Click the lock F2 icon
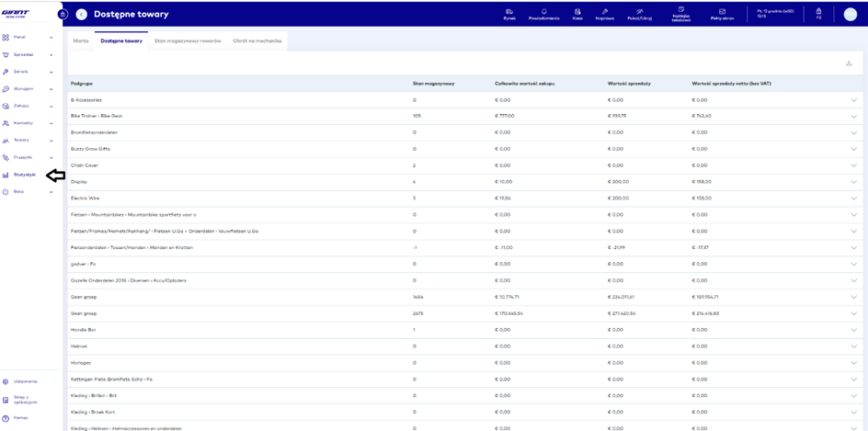 point(818,14)
